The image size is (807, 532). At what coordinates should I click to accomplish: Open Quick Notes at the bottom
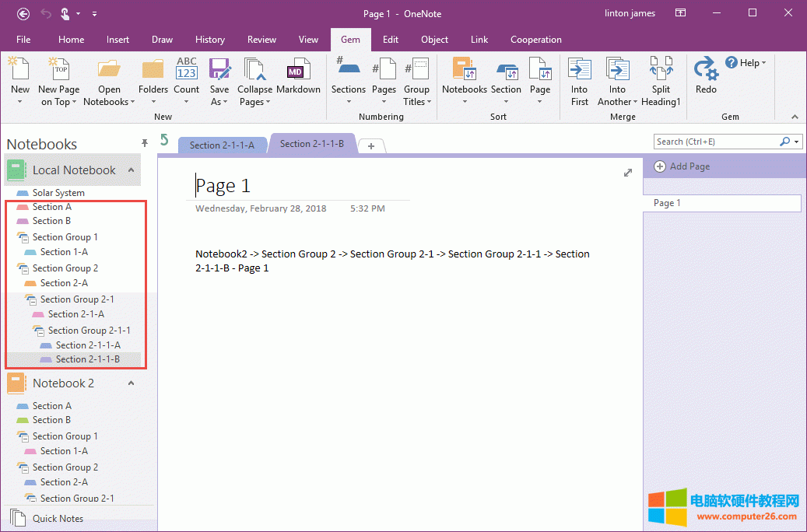click(58, 518)
